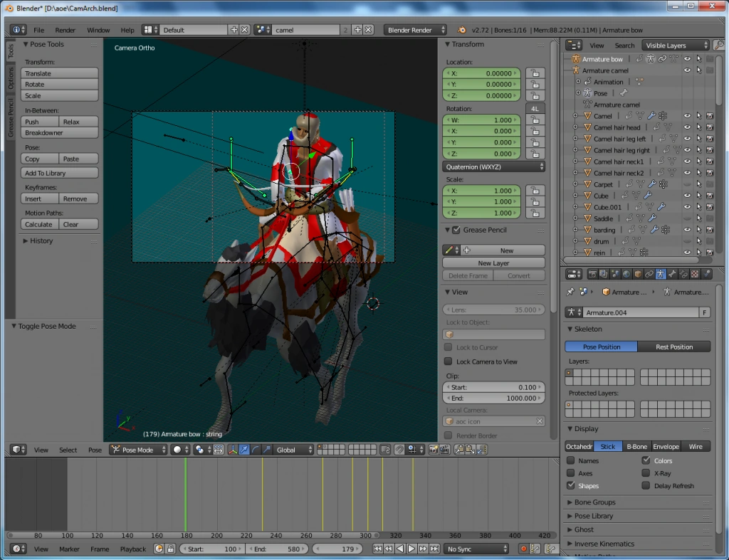Enable auto keyframe record button
The height and width of the screenshot is (560, 729).
pos(524,549)
